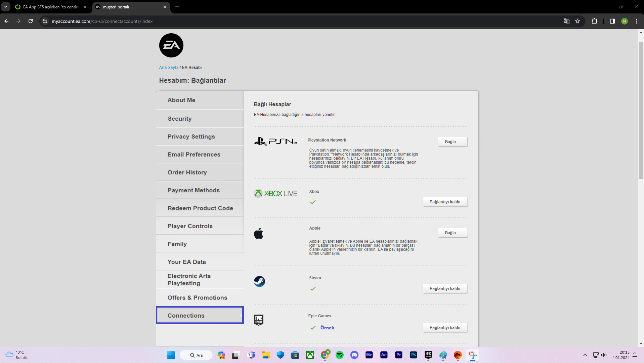Image resolution: width=644 pixels, height=363 pixels.
Task: Close the müşteri portalı tab
Action: pos(165,7)
